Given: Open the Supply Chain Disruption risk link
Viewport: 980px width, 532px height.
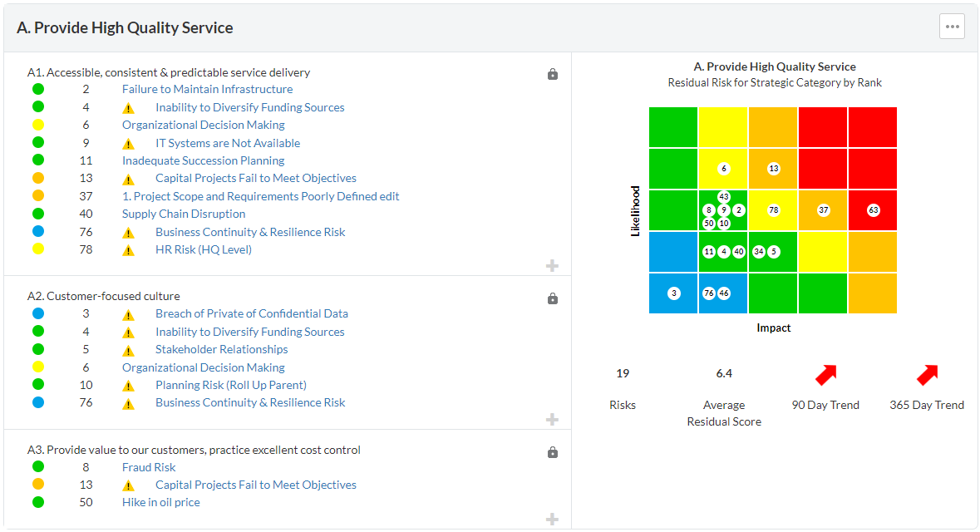Looking at the screenshot, I should [183, 214].
